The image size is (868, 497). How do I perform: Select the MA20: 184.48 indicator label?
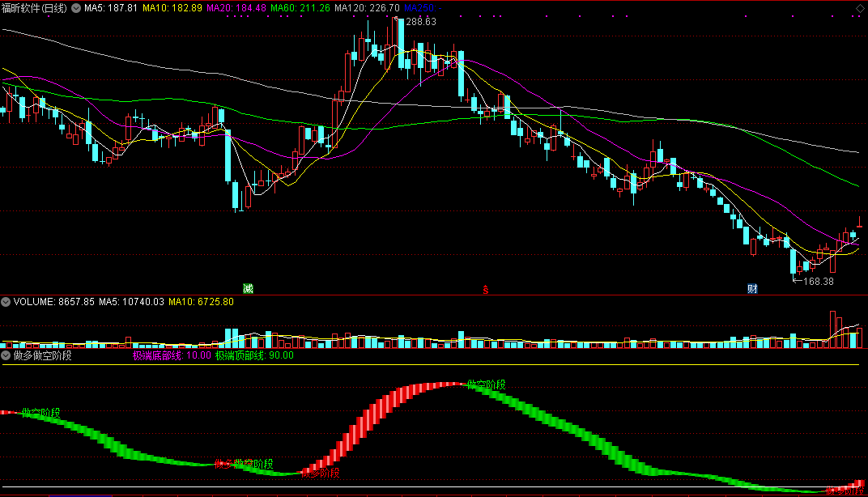tap(236, 8)
